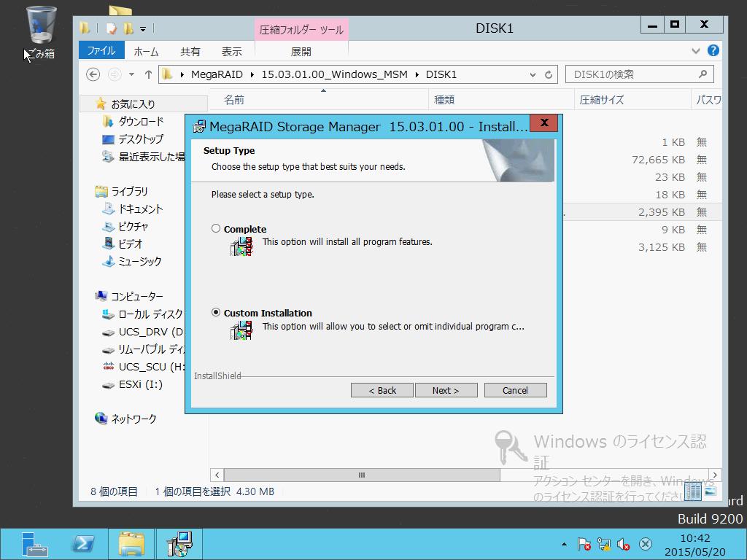Switch to large icons view in status bar
Image resolution: width=747 pixels, height=560 pixels.
[711, 491]
